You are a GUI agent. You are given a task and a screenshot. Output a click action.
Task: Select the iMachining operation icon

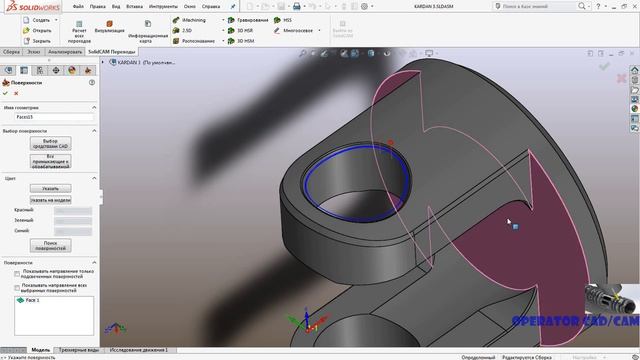(x=176, y=20)
